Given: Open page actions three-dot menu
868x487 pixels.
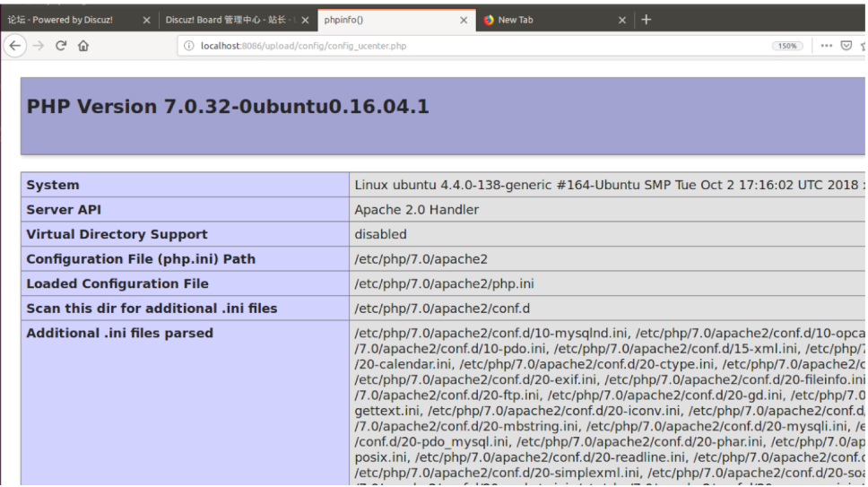Looking at the screenshot, I should tap(827, 46).
